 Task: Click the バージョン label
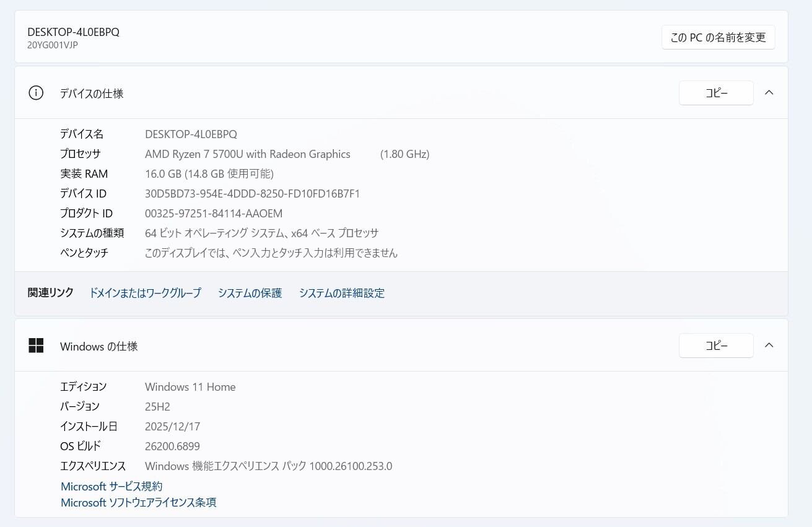[x=80, y=407]
